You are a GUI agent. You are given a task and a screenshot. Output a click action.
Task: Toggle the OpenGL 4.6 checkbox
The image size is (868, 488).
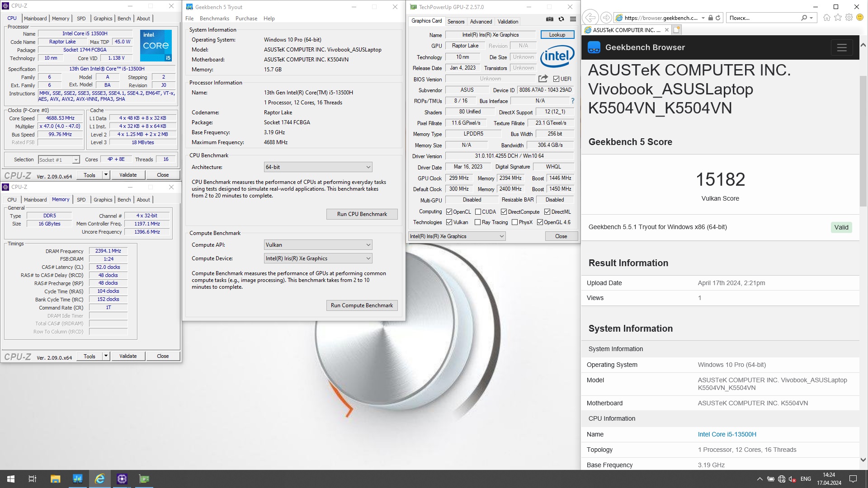click(x=540, y=222)
